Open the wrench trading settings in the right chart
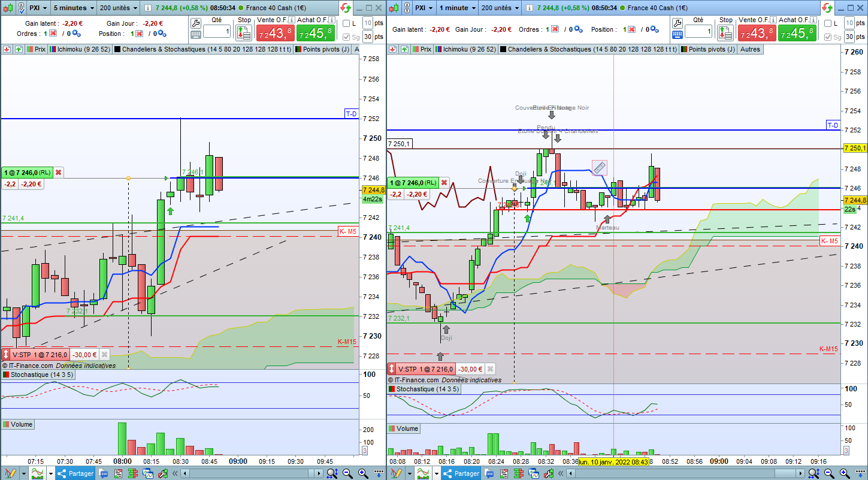The image size is (868, 480). (679, 23)
